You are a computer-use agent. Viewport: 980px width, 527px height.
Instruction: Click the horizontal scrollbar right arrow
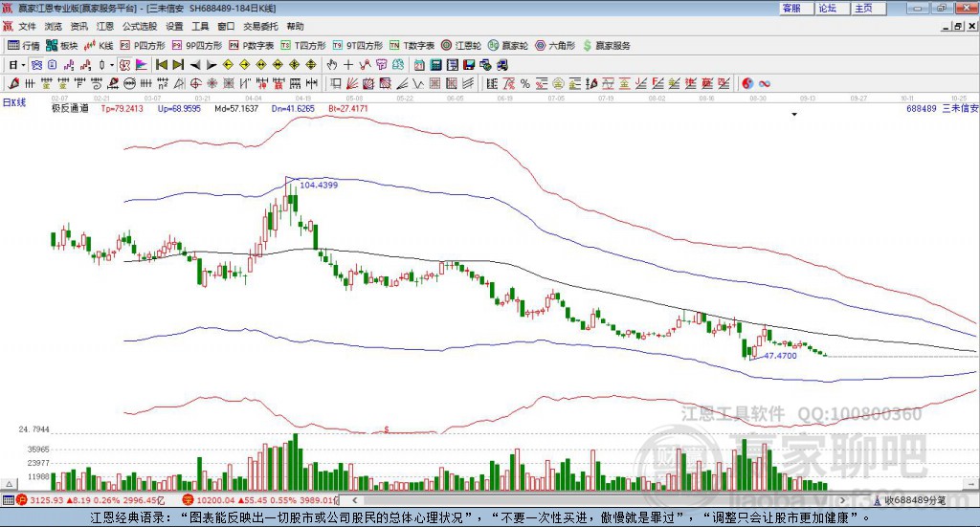click(x=842, y=500)
